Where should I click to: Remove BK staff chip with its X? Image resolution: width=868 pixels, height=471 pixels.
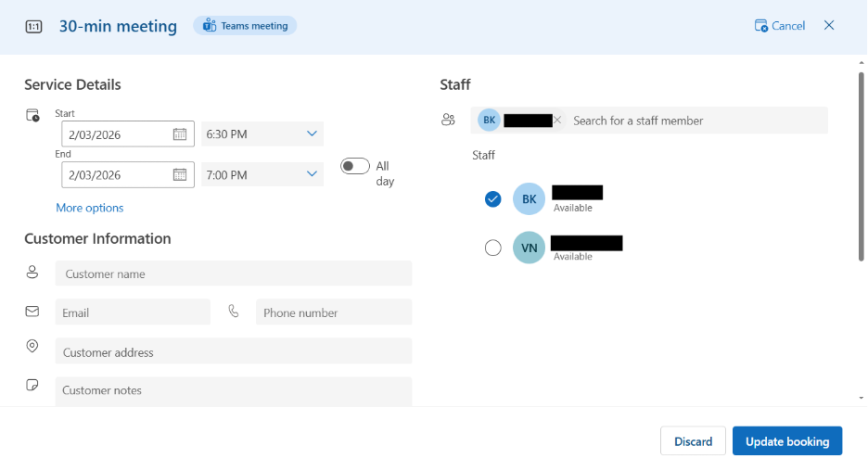557,121
